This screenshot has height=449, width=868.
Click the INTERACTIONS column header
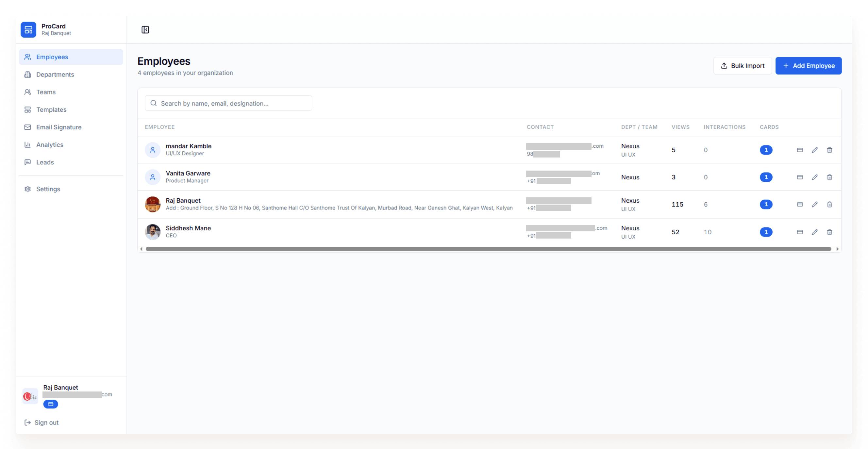coord(724,127)
